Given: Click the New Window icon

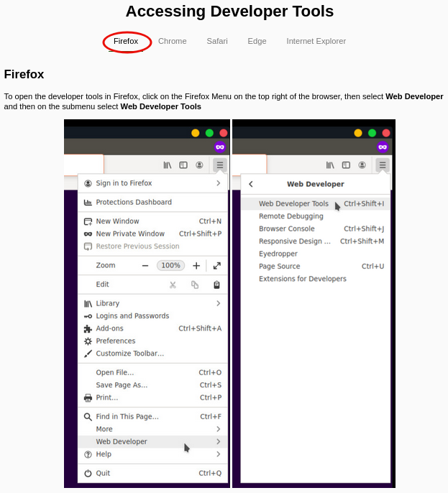Looking at the screenshot, I should click(88, 221).
